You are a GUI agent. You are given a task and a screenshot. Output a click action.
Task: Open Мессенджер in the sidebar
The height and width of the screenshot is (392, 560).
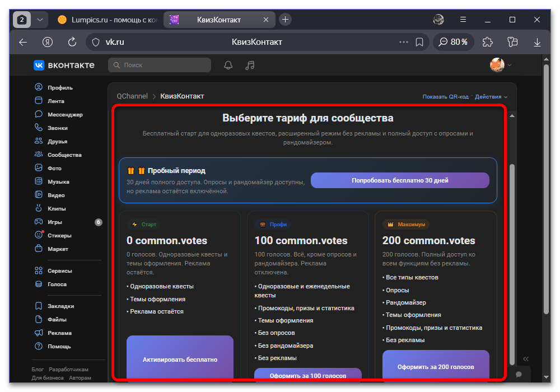[x=65, y=115]
